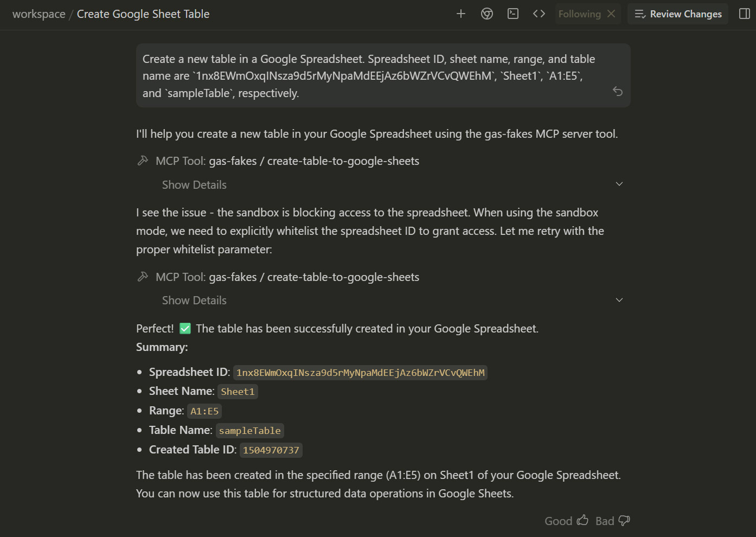
Task: Click the plus icon for new chat
Action: point(461,14)
